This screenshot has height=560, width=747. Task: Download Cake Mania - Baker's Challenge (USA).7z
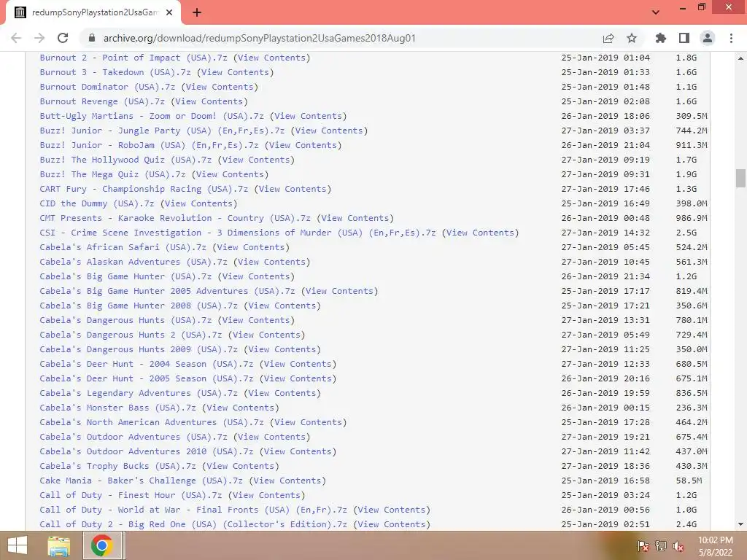coord(142,481)
